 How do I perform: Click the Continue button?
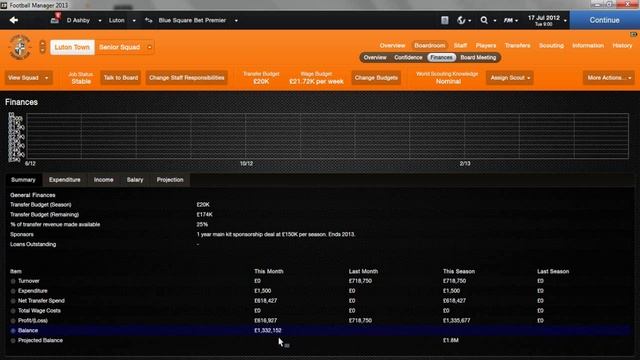click(604, 20)
